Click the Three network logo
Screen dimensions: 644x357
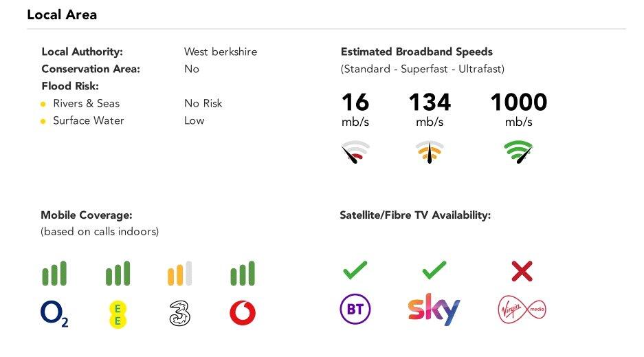coord(179,313)
